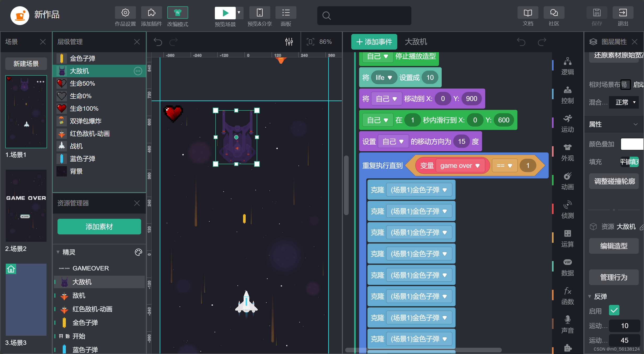This screenshot has width=644, height=354.
Task: Open the 面板 menu
Action: (286, 13)
